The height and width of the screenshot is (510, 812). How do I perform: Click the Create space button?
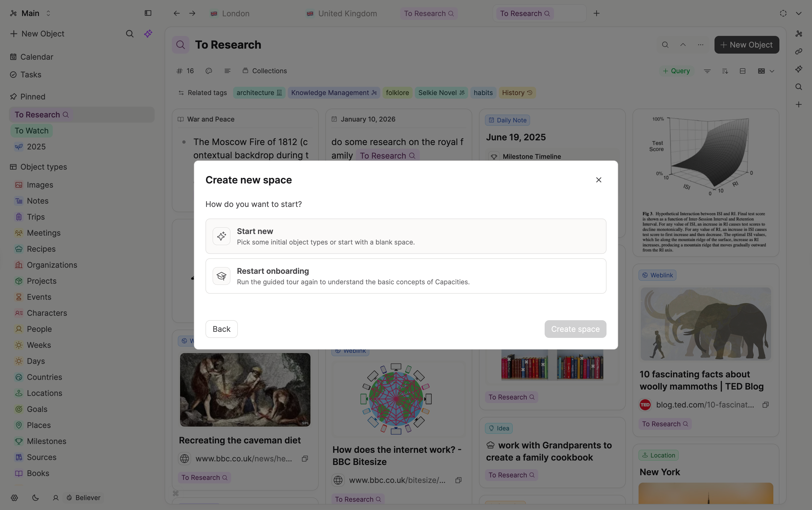click(575, 329)
